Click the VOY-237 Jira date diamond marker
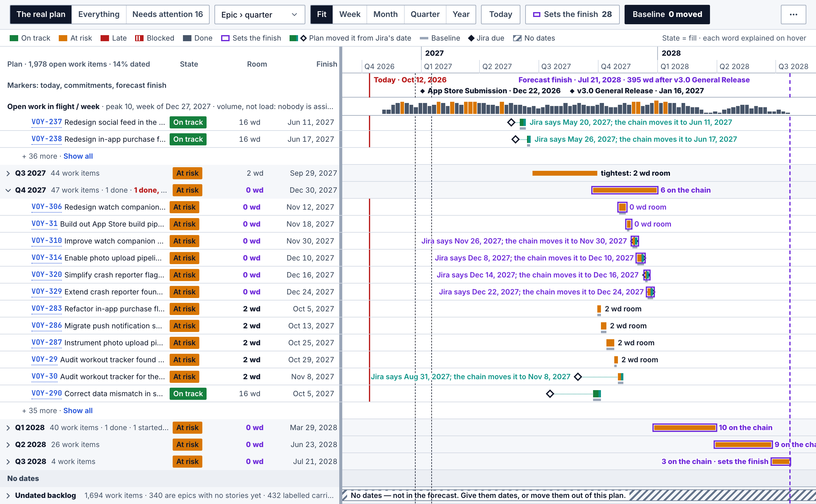 (x=511, y=122)
